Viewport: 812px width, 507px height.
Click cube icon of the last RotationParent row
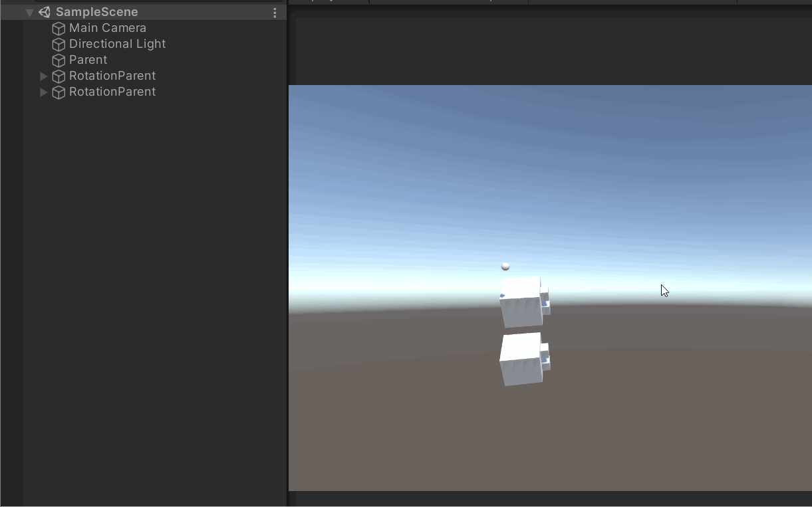coord(59,92)
